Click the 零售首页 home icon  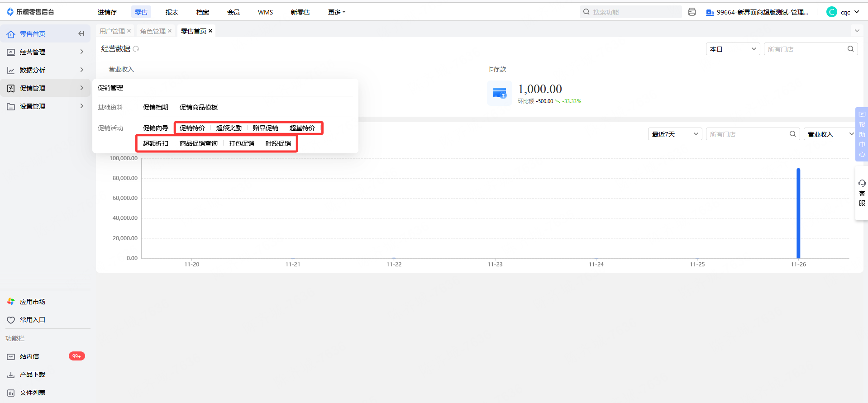[11, 34]
